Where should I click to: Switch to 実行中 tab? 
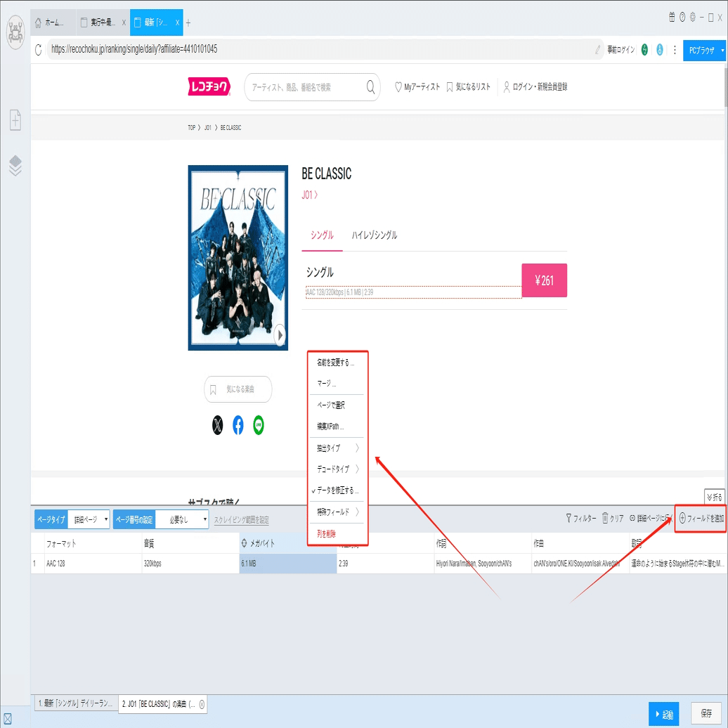click(103, 22)
